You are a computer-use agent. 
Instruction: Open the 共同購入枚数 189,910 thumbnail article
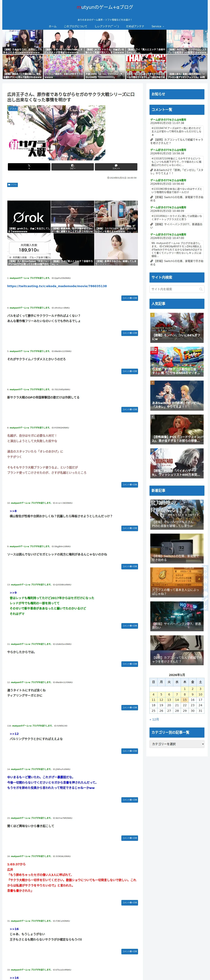click(x=29, y=250)
